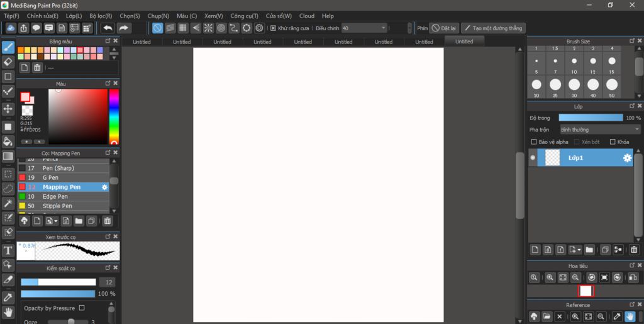644x324 pixels.
Task: Select the G Pen brush
Action: (x=64, y=178)
